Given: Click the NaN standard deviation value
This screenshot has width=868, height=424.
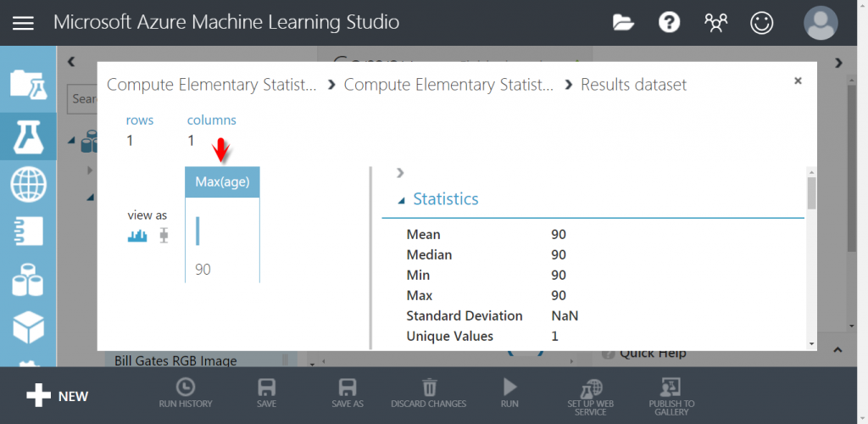Looking at the screenshot, I should pos(565,315).
